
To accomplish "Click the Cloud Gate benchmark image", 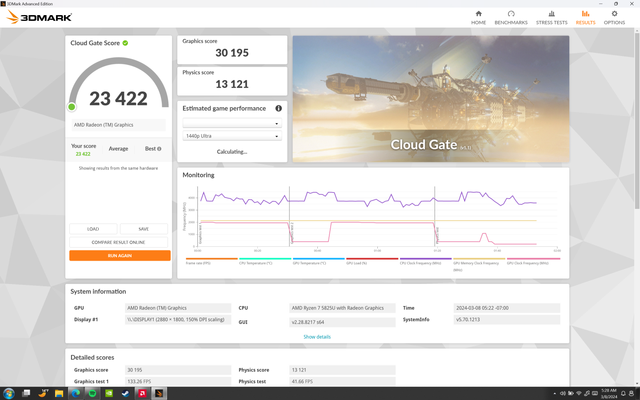I will tap(431, 99).
